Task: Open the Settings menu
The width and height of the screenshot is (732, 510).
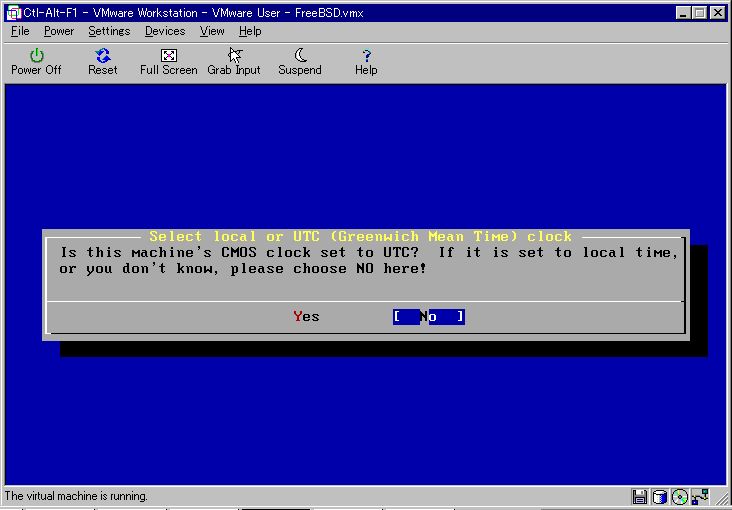Action: [109, 31]
